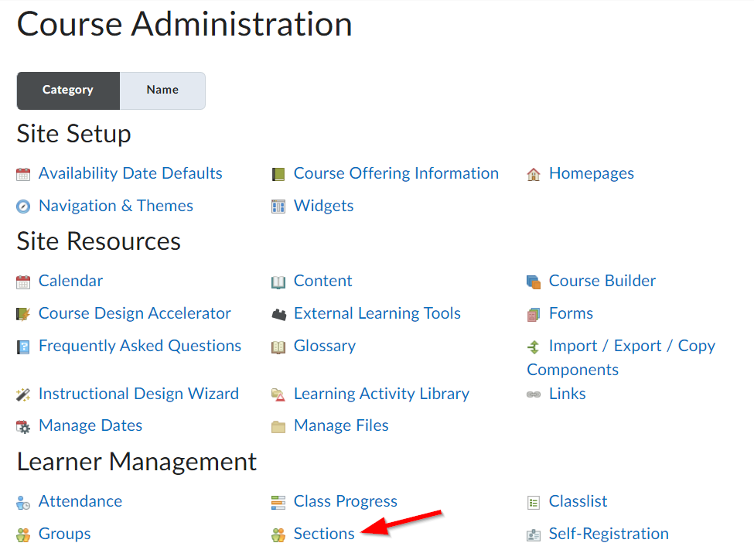
Task: Click the Homepages house icon
Action: click(x=534, y=173)
